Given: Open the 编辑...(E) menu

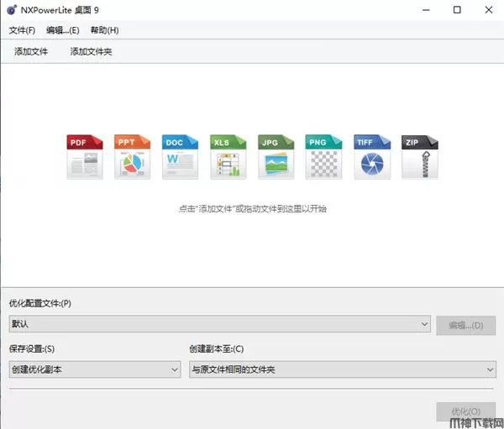Looking at the screenshot, I should point(63,30).
